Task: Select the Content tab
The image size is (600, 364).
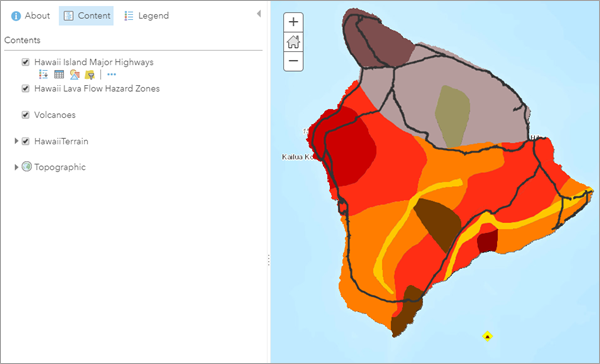Action: coord(86,16)
